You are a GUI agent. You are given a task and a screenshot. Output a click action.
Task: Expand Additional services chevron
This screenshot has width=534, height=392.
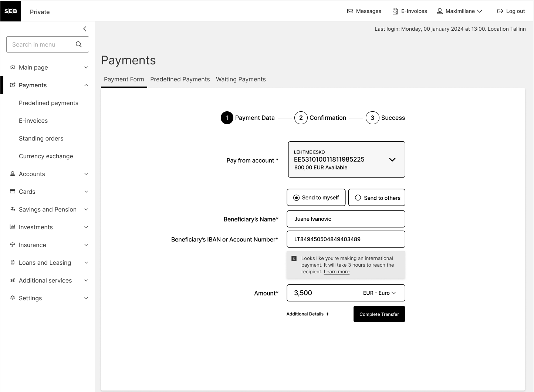(x=86, y=280)
